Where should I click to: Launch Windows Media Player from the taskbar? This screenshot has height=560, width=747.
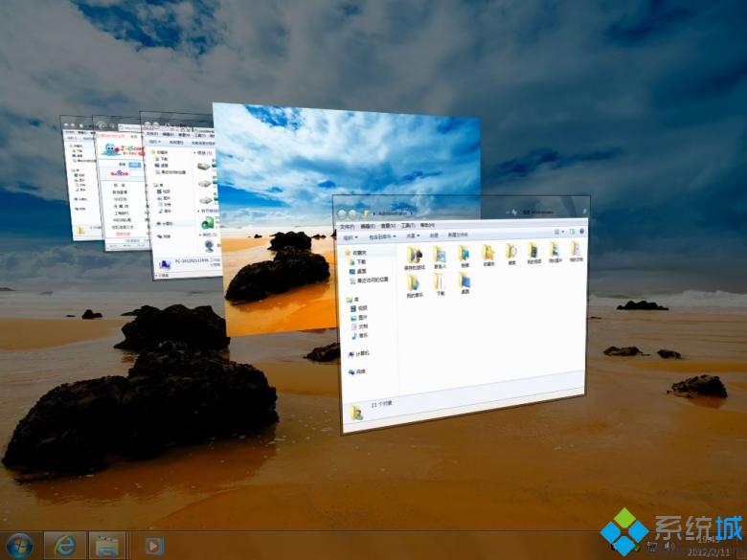point(152,546)
